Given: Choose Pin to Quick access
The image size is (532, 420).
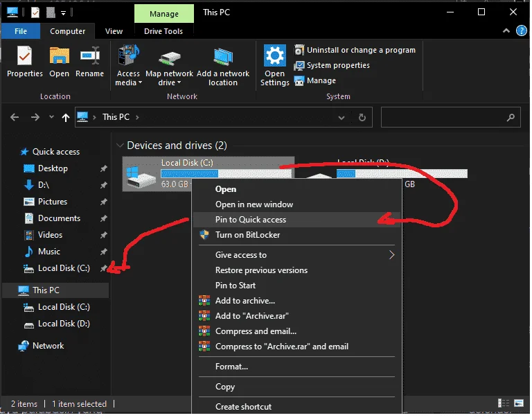Looking at the screenshot, I should click(296, 220).
